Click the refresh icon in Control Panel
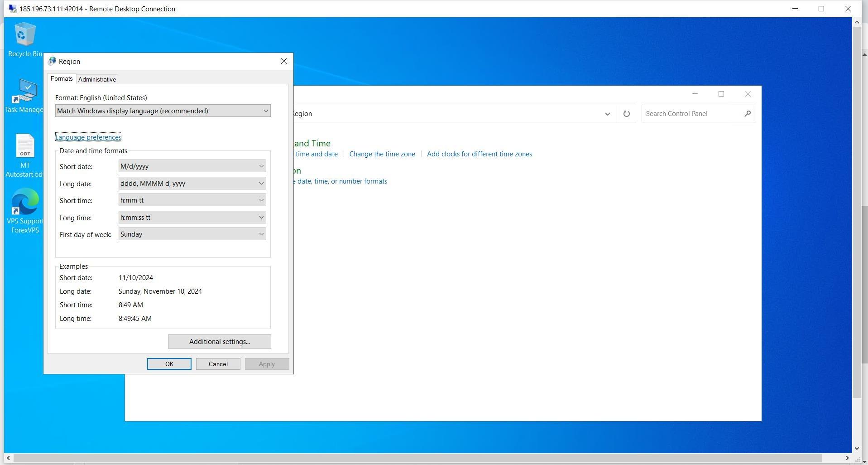 pos(626,114)
